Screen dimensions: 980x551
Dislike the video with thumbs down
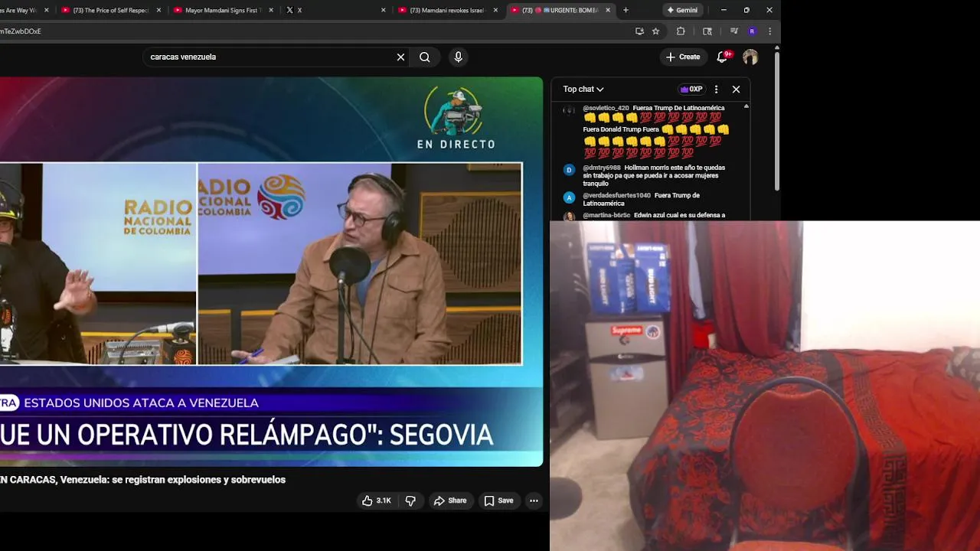click(x=410, y=500)
